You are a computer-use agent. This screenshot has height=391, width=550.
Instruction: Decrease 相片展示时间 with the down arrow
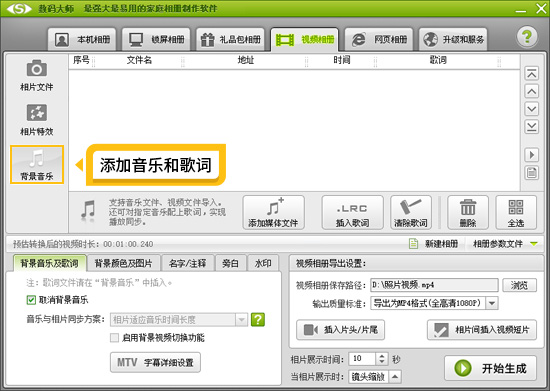(x=382, y=362)
